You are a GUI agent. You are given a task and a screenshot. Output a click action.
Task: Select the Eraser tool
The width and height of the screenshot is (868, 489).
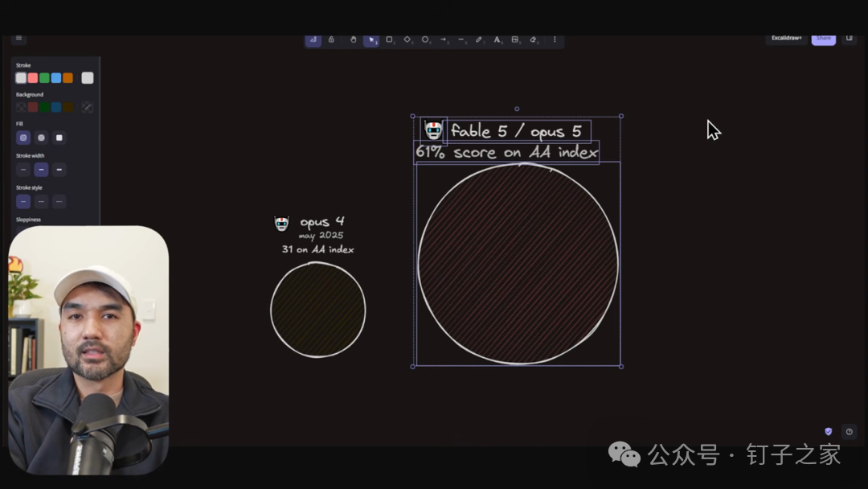[534, 40]
